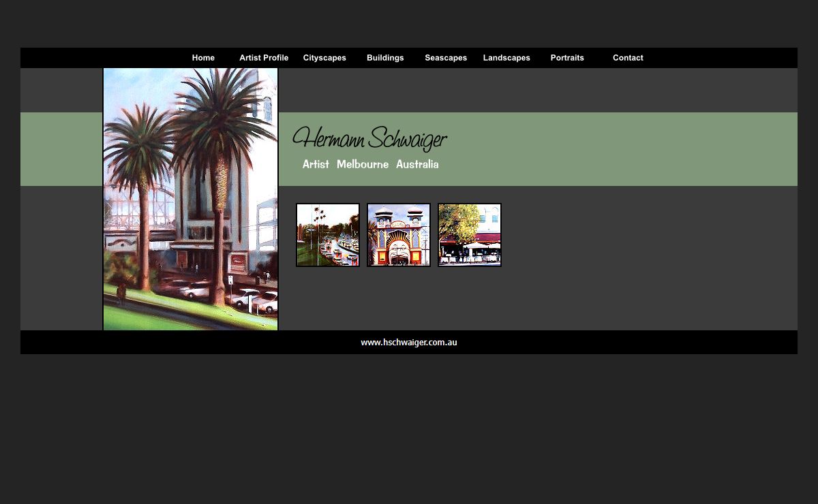818x504 pixels.
Task: Click the large palm trees painting
Action: 190,199
